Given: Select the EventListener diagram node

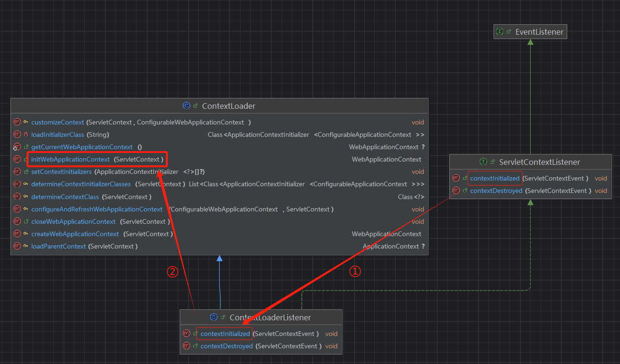Looking at the screenshot, I should (530, 32).
